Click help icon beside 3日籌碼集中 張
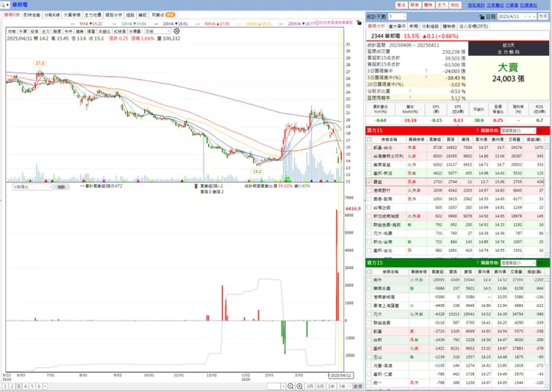 tap(426, 71)
